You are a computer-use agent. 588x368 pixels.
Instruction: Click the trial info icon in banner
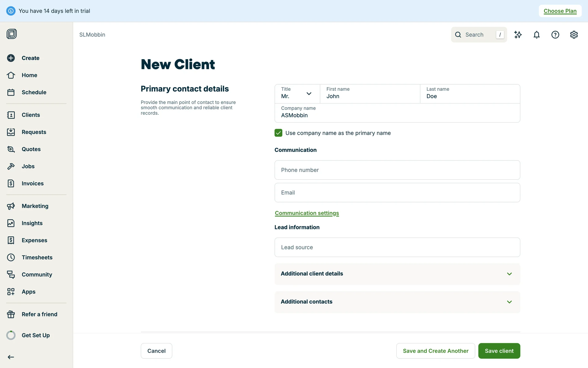tap(11, 11)
